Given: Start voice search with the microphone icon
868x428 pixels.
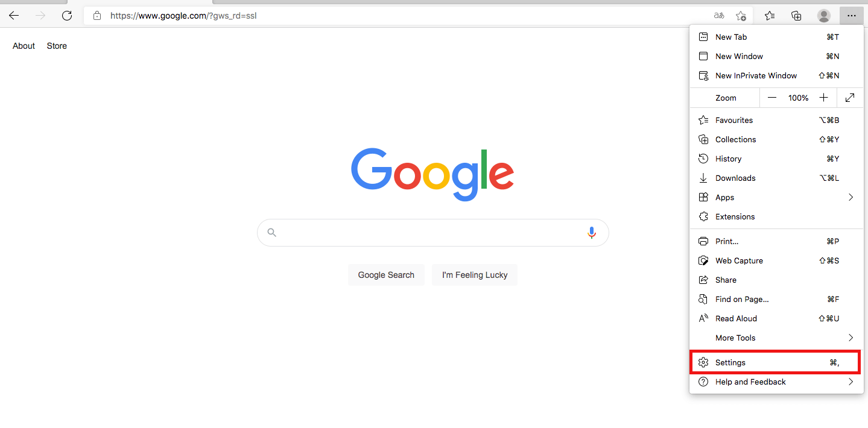Looking at the screenshot, I should coord(592,233).
